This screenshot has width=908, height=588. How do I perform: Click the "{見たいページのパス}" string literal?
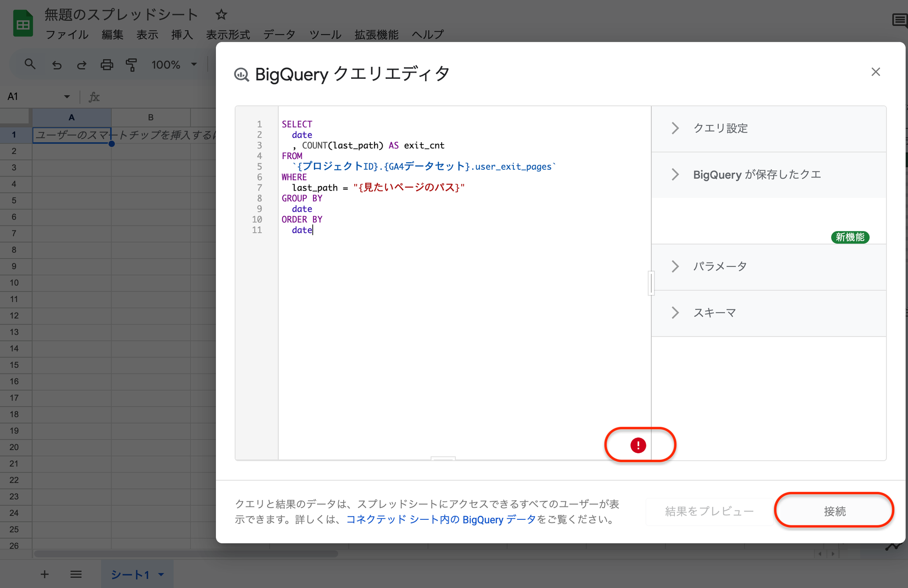(409, 187)
